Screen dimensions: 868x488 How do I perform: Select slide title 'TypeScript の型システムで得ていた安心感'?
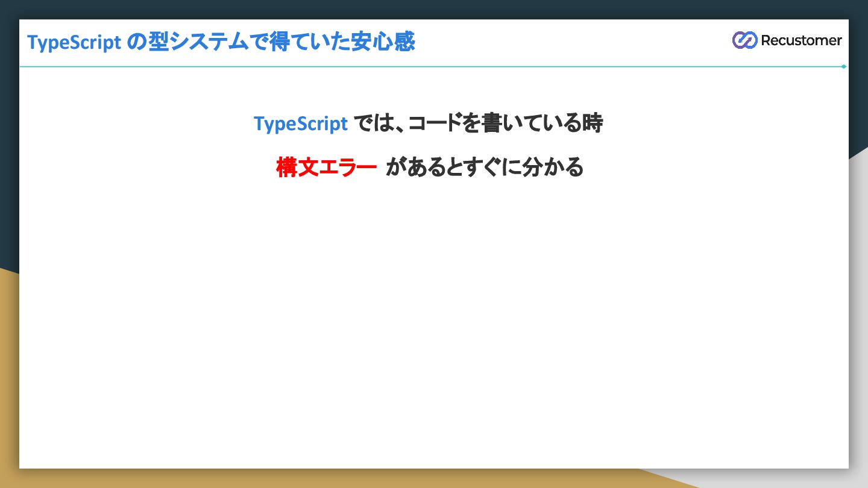tap(221, 43)
